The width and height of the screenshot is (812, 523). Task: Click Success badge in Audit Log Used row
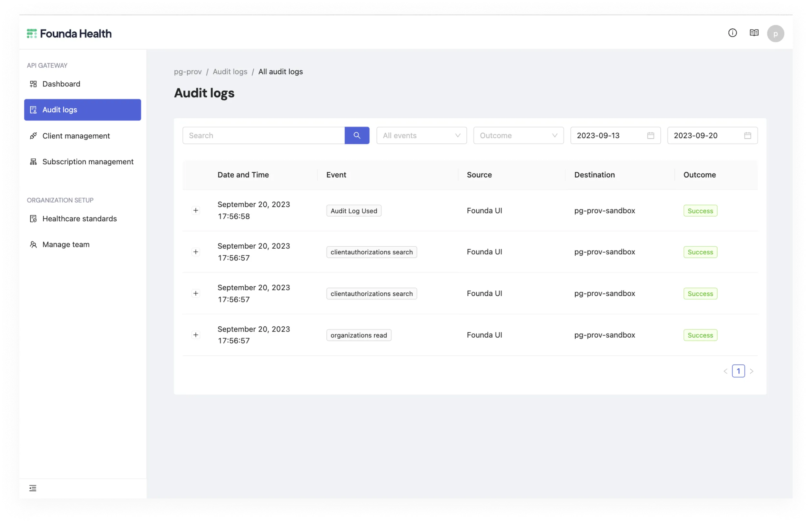700,211
